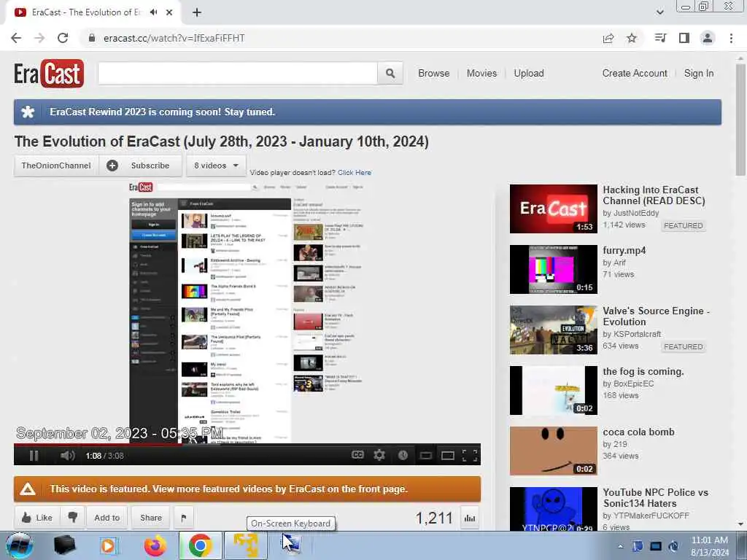Show video statistics chart
Viewport: 747px width, 560px height.
pos(470,518)
